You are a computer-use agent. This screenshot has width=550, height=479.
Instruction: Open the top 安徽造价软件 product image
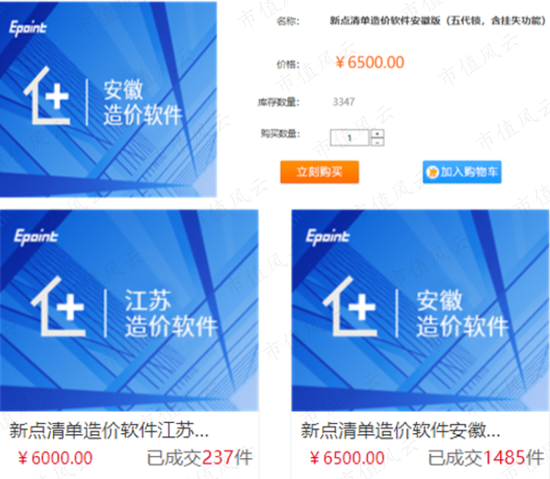[x=108, y=99]
